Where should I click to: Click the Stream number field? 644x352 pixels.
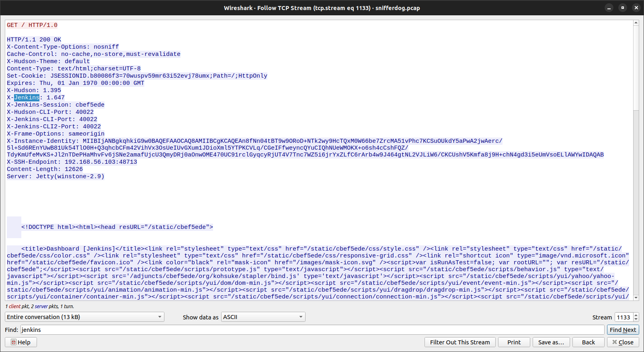pyautogui.click(x=624, y=317)
